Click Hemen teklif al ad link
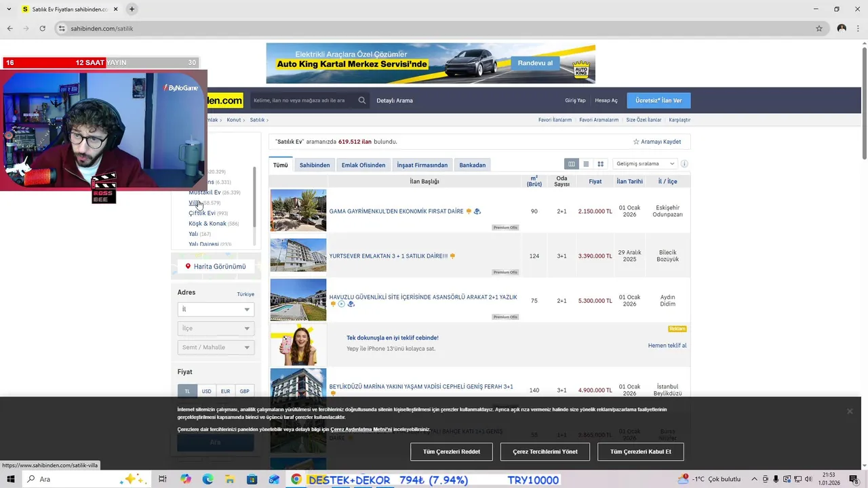The image size is (868, 488). tap(667, 346)
